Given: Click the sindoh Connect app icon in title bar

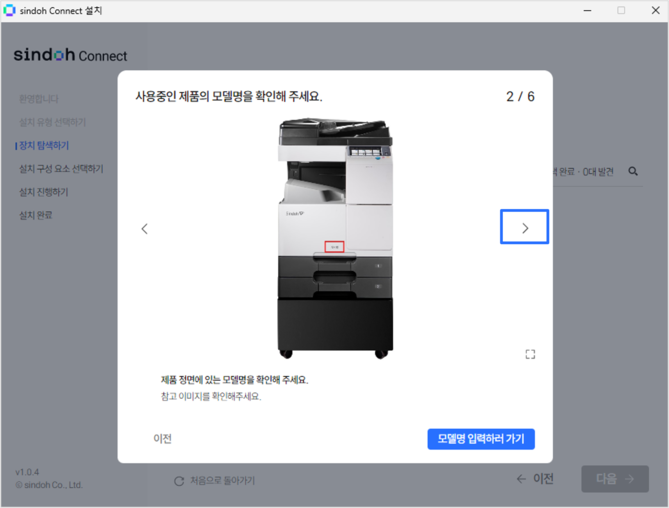Looking at the screenshot, I should click(x=9, y=10).
